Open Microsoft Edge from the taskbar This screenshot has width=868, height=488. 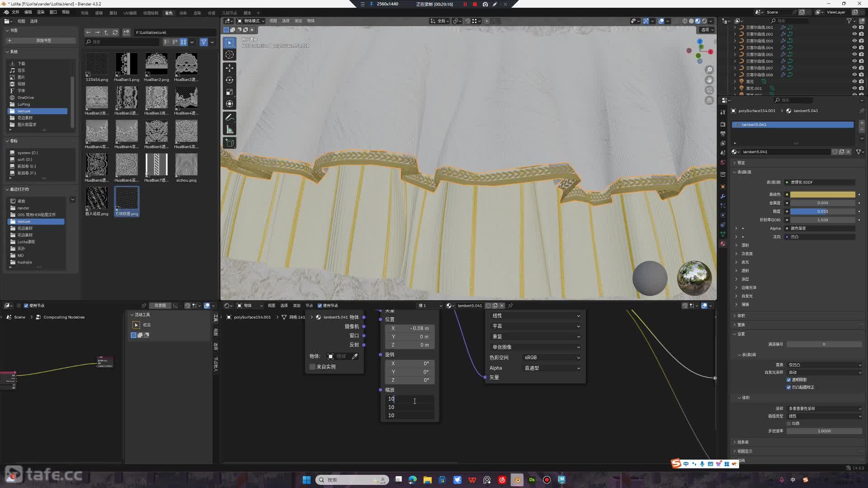coord(413,480)
